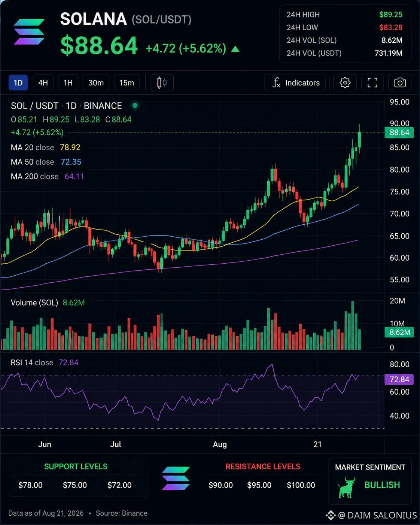Click the bull icon in Market Sentiment
This screenshot has width=420, height=525.
pyautogui.click(x=346, y=487)
